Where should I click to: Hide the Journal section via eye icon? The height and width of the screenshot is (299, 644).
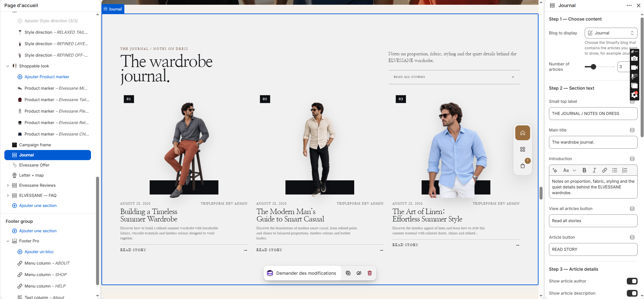pos(359,273)
